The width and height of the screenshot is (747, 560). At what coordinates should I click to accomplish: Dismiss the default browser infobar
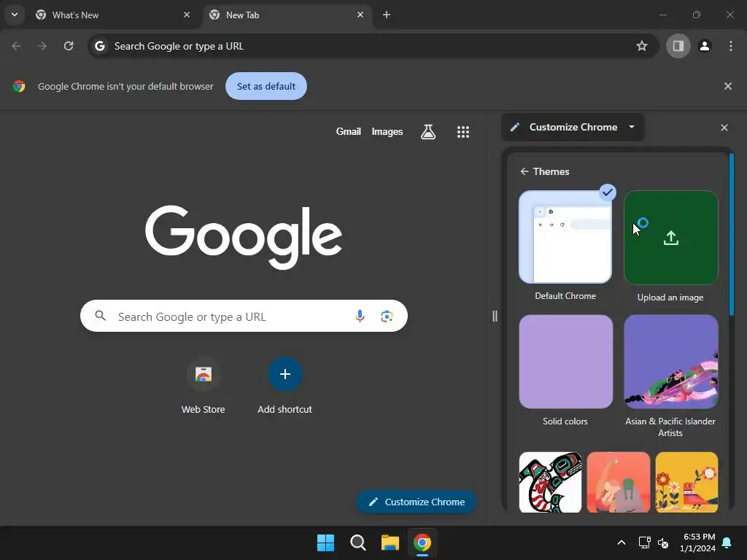pyautogui.click(x=727, y=86)
